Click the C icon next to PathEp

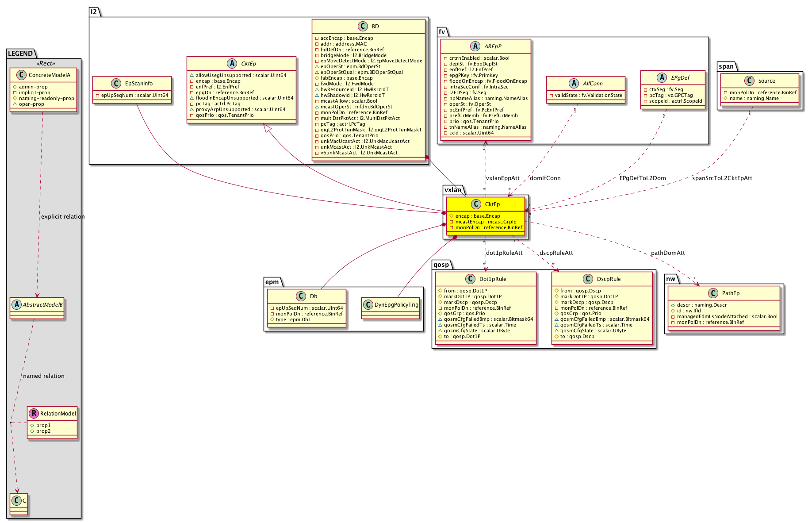tap(713, 293)
